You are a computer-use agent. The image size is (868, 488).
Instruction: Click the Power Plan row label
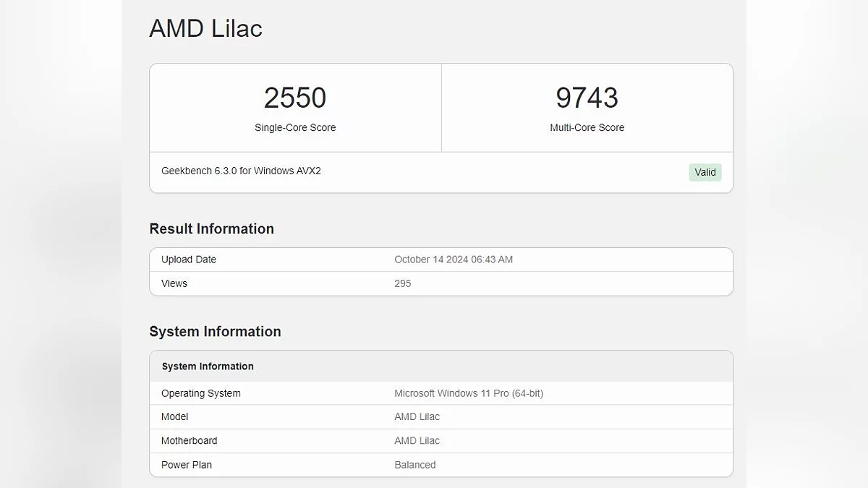click(187, 465)
